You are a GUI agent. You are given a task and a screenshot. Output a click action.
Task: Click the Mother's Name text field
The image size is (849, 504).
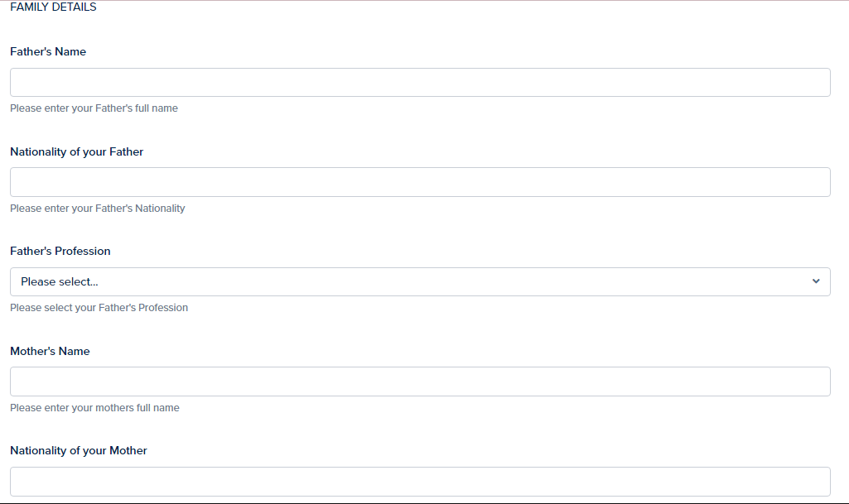point(420,382)
